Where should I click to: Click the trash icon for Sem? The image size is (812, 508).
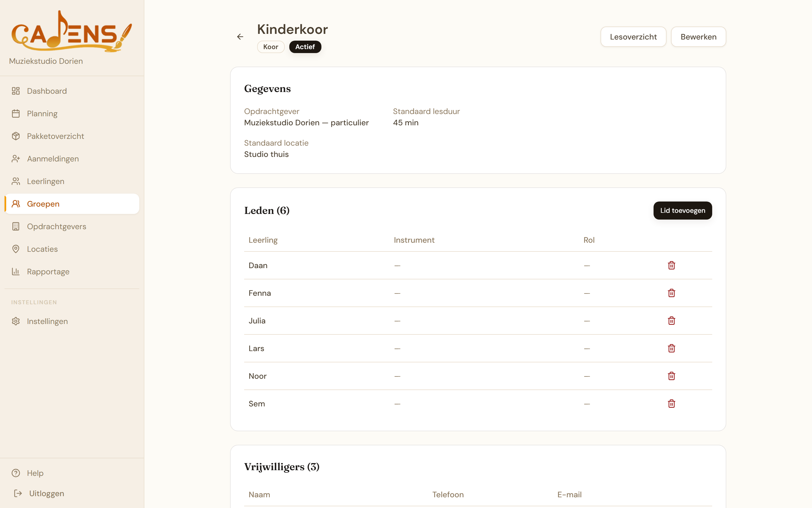671,404
